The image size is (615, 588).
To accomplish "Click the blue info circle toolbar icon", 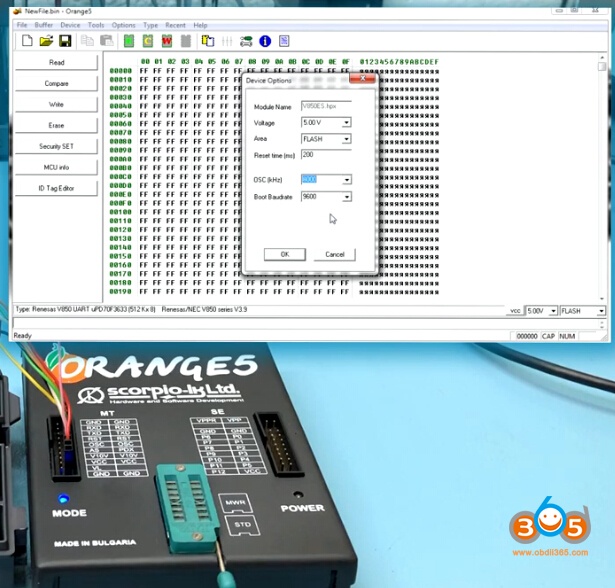I will coord(265,41).
